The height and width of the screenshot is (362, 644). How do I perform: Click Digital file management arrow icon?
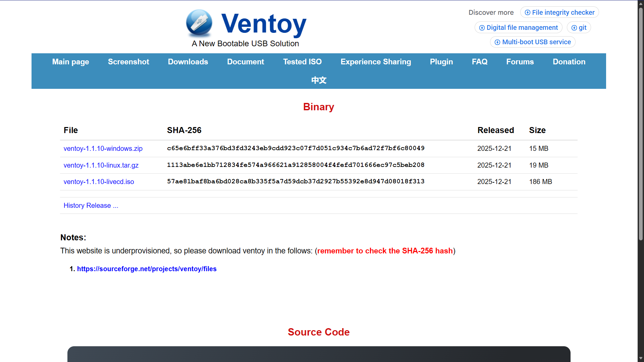pyautogui.click(x=482, y=28)
